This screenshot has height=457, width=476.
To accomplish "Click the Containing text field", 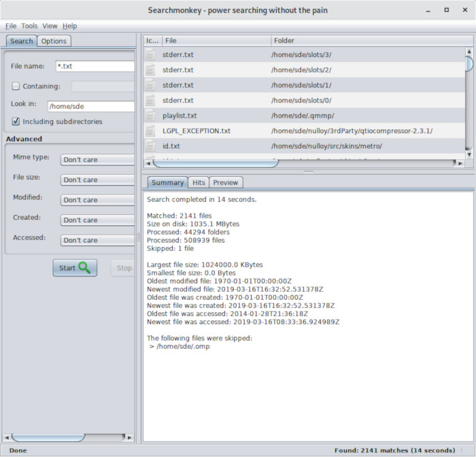I will click(x=103, y=86).
